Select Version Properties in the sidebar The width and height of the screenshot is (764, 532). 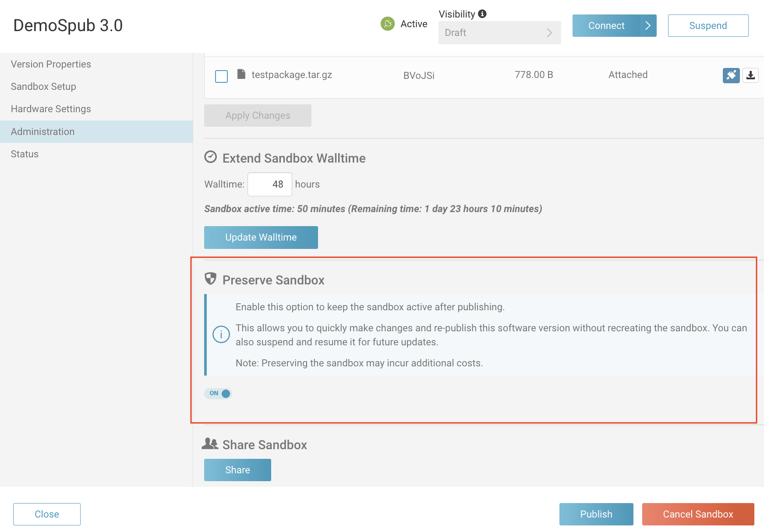click(x=51, y=64)
